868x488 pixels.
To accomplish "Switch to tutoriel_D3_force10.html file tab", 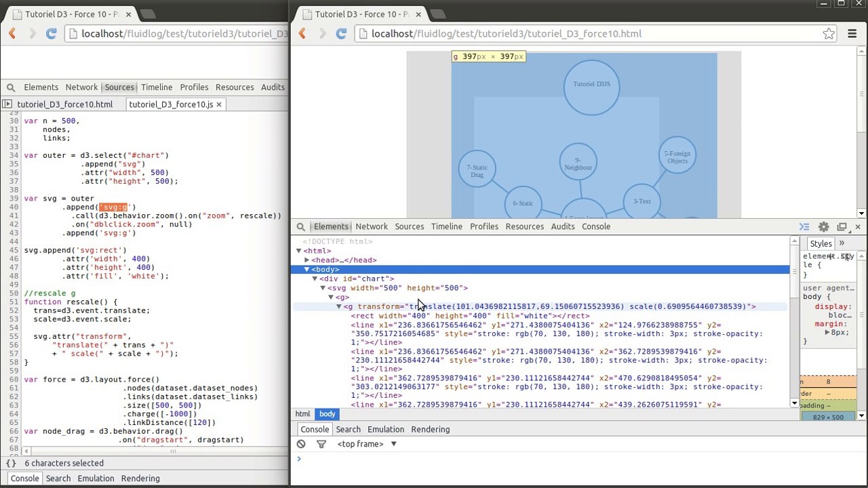I will coord(65,104).
